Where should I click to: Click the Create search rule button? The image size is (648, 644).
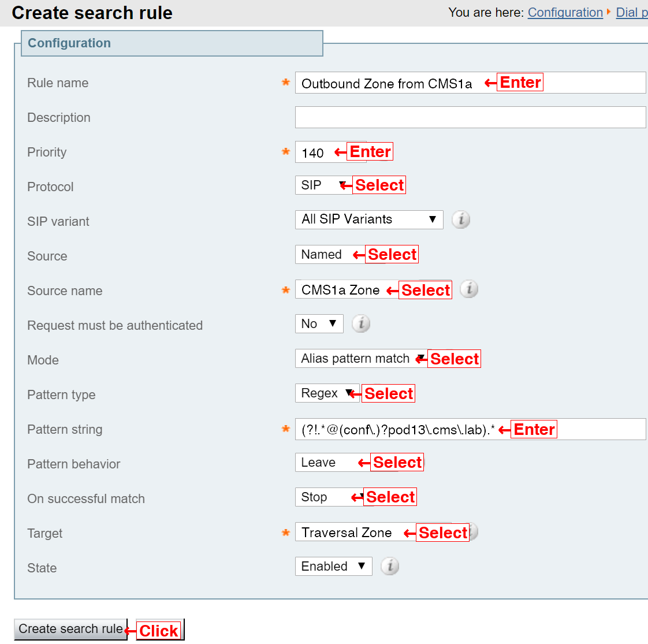(70, 629)
